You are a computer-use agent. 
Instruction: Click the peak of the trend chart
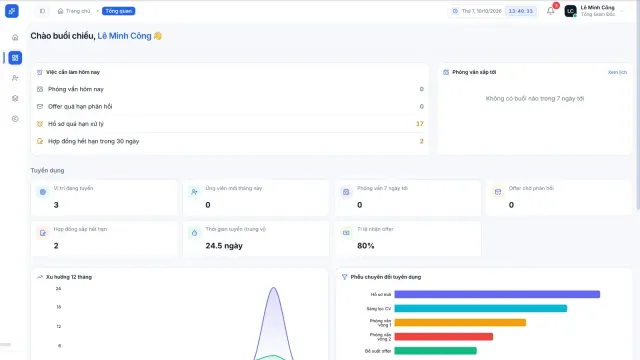click(273, 288)
